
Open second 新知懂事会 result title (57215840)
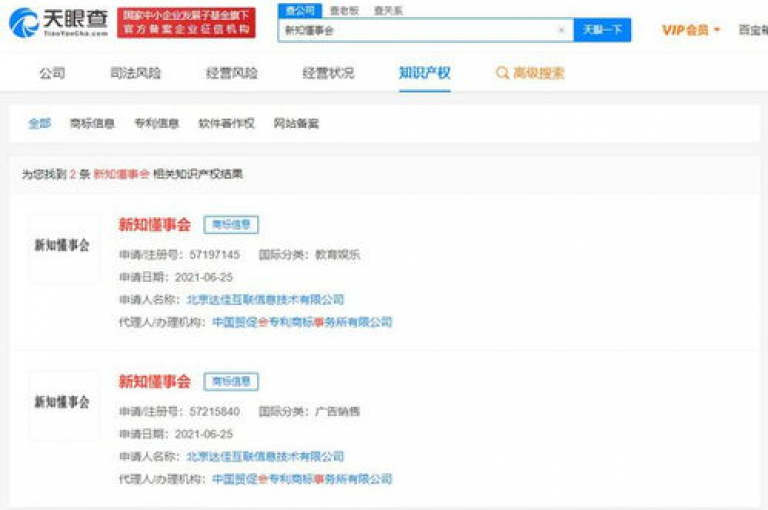(x=155, y=381)
